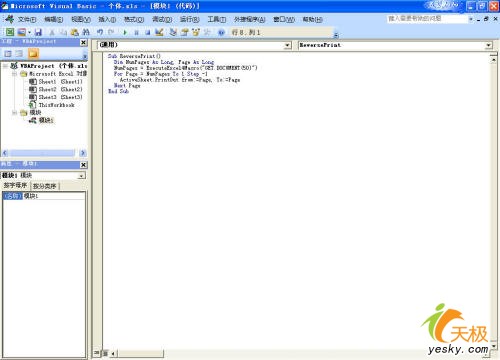This screenshot has height=360, width=500.
Task: Close the Properties panel
Action: [x=83, y=165]
